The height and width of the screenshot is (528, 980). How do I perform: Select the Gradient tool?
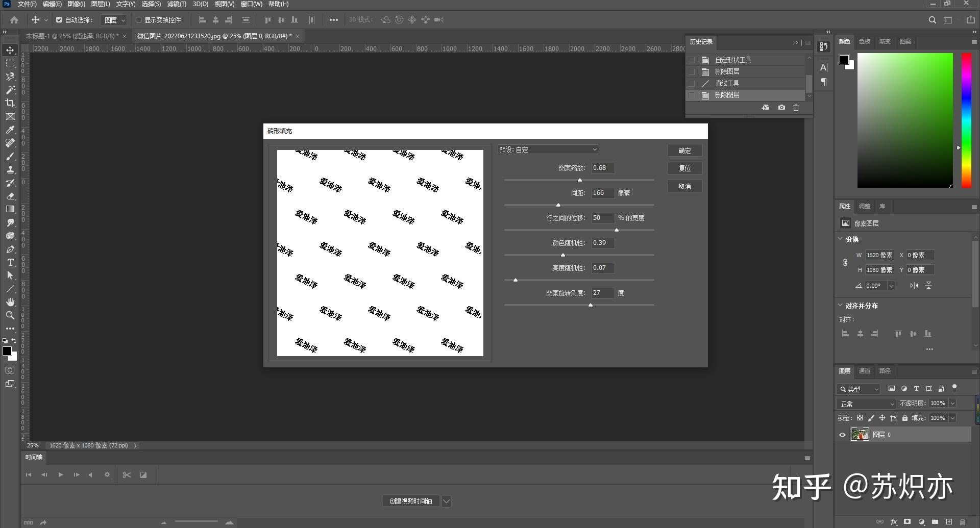(x=10, y=209)
